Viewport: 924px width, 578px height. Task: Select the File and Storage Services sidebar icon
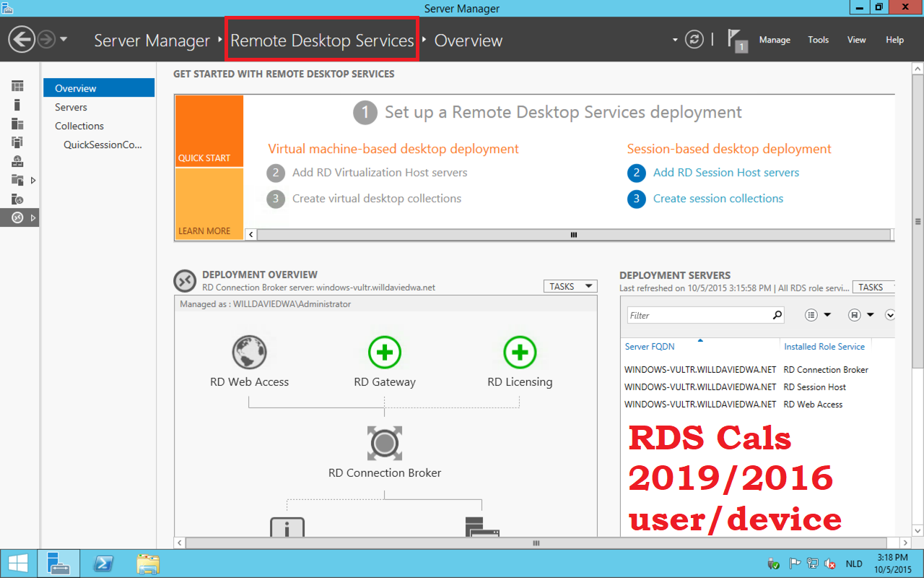(x=17, y=180)
